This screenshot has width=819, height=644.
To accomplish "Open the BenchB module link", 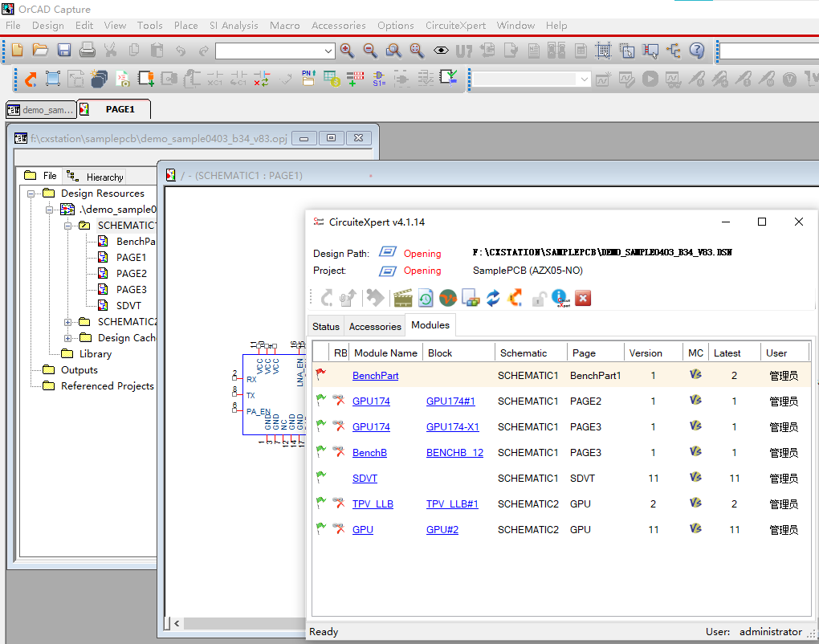I will coord(369,452).
